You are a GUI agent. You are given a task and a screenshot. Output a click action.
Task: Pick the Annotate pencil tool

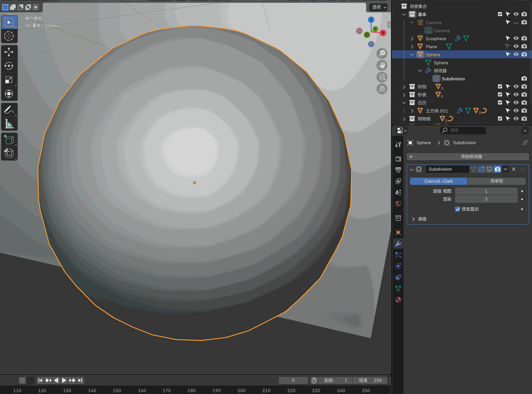click(9, 110)
